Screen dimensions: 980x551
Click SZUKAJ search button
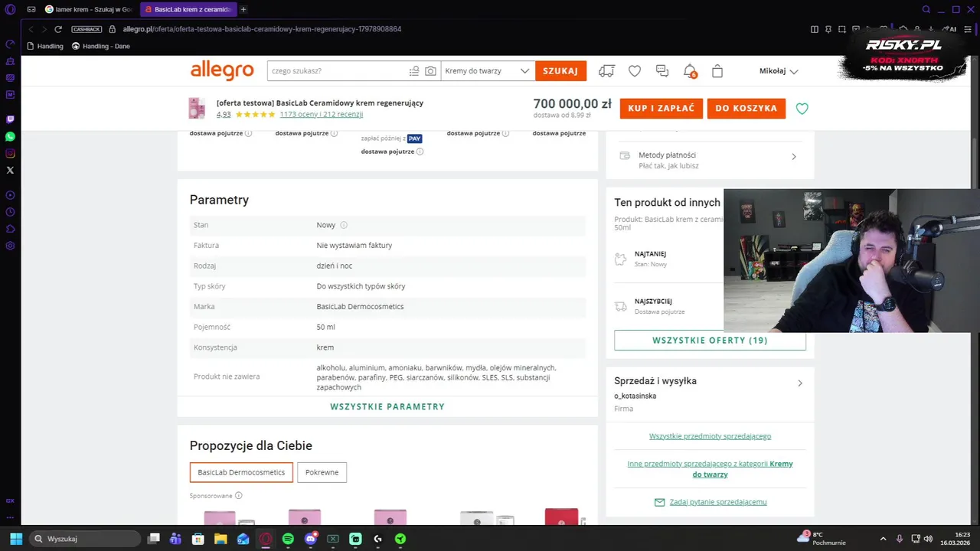tap(560, 71)
